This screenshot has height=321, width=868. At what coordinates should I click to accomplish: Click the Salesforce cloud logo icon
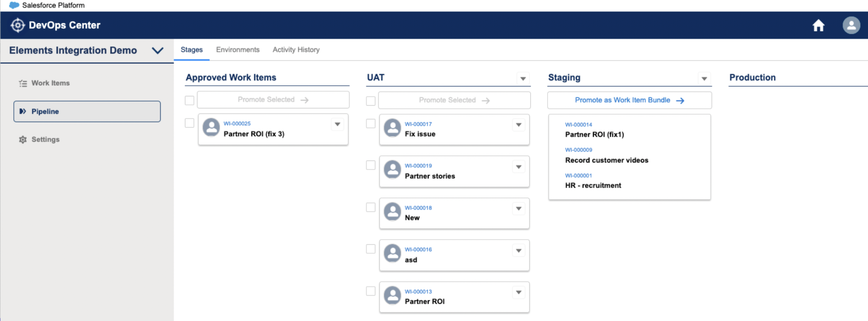tap(14, 5)
